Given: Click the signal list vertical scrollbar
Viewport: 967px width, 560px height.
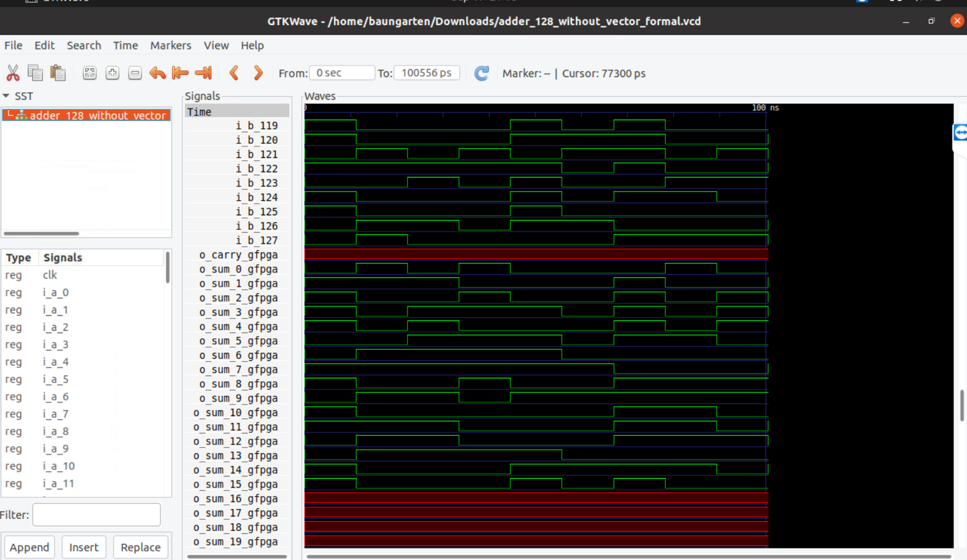Looking at the screenshot, I should point(168,268).
